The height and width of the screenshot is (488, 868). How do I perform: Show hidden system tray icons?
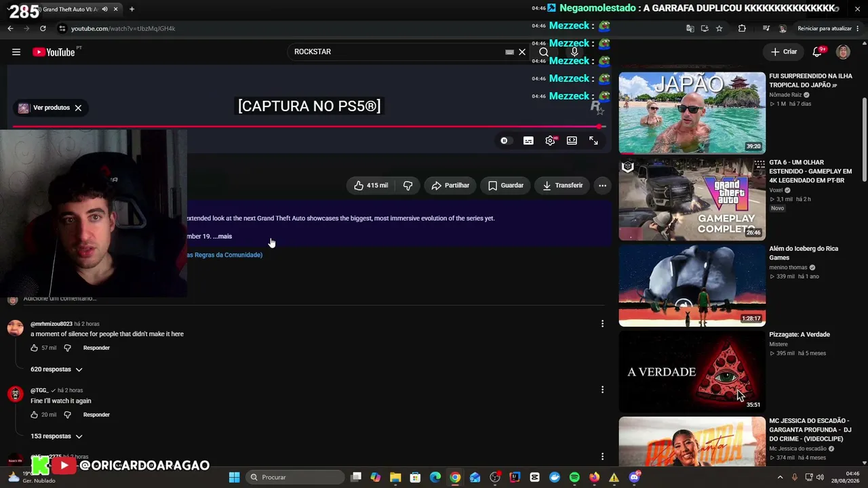pyautogui.click(x=780, y=477)
